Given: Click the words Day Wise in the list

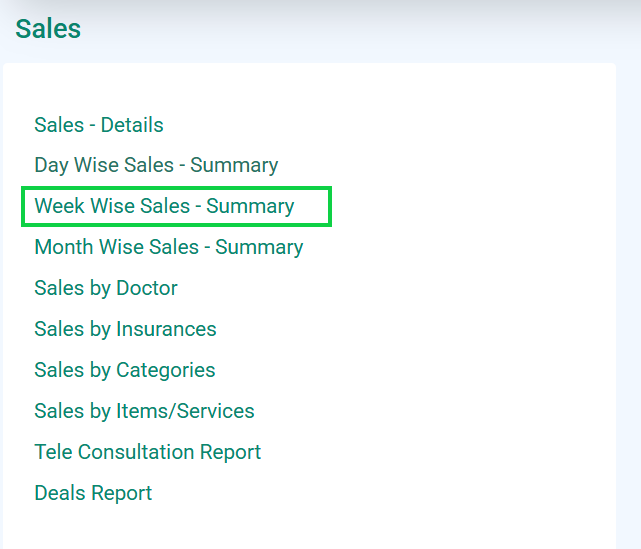Looking at the screenshot, I should pos(77,166).
